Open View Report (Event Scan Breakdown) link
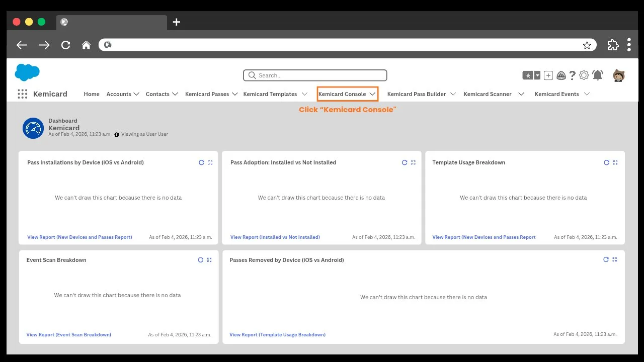Viewport: 644px width, 362px height. [69, 335]
